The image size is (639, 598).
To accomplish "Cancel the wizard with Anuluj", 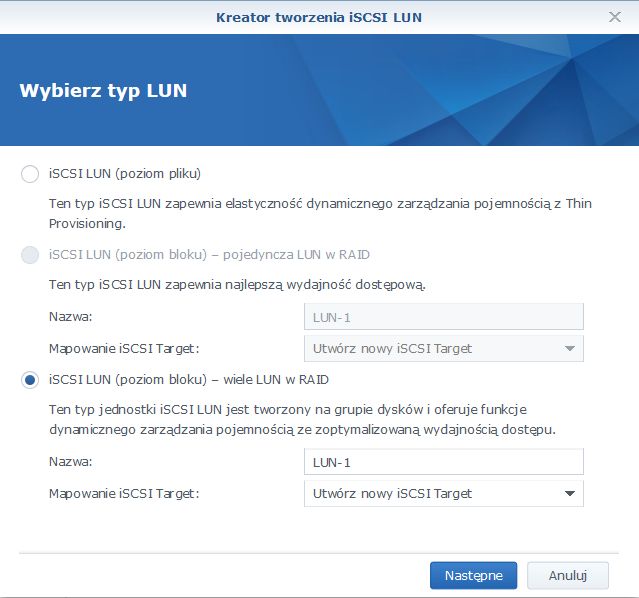I will point(568,575).
